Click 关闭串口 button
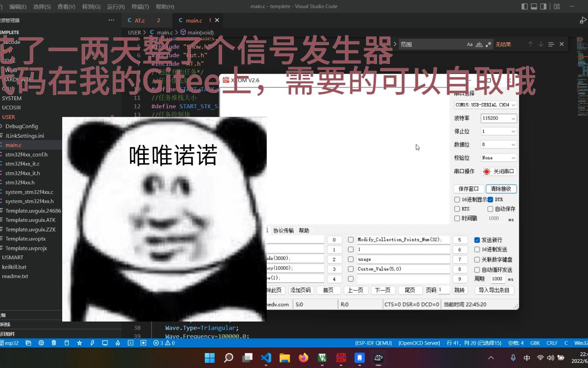 499,171
